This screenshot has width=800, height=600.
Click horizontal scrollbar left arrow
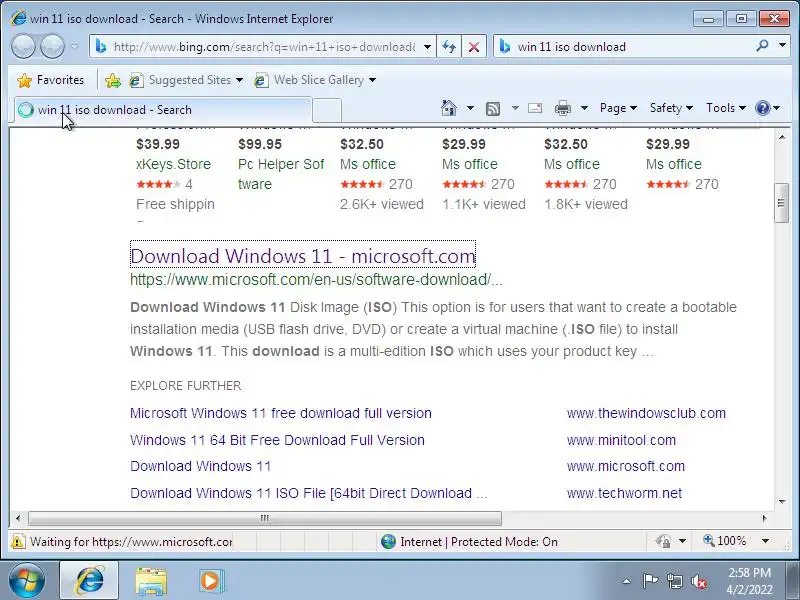pos(18,518)
